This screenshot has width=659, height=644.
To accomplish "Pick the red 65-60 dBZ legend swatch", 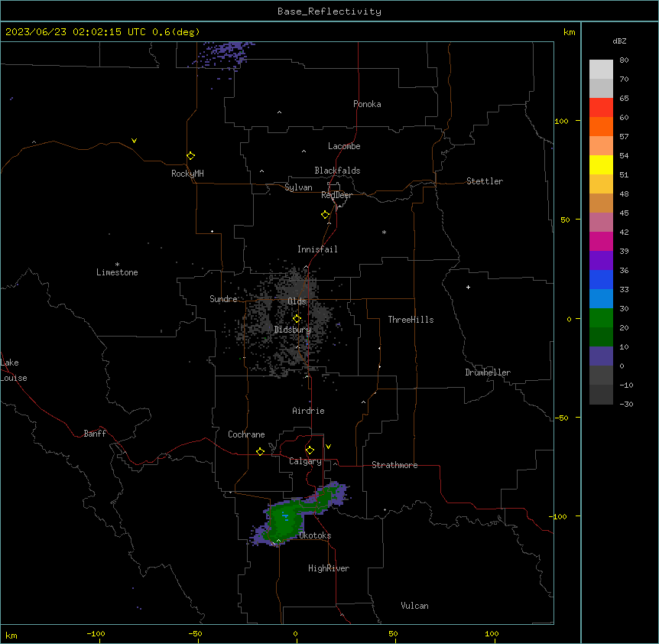I will coord(601,107).
